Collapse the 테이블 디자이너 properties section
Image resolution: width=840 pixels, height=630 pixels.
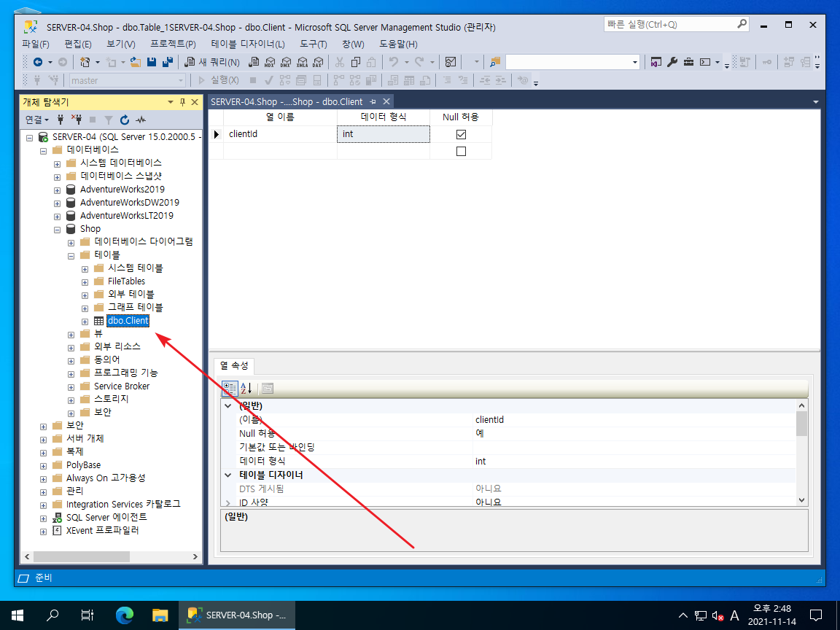(x=227, y=475)
